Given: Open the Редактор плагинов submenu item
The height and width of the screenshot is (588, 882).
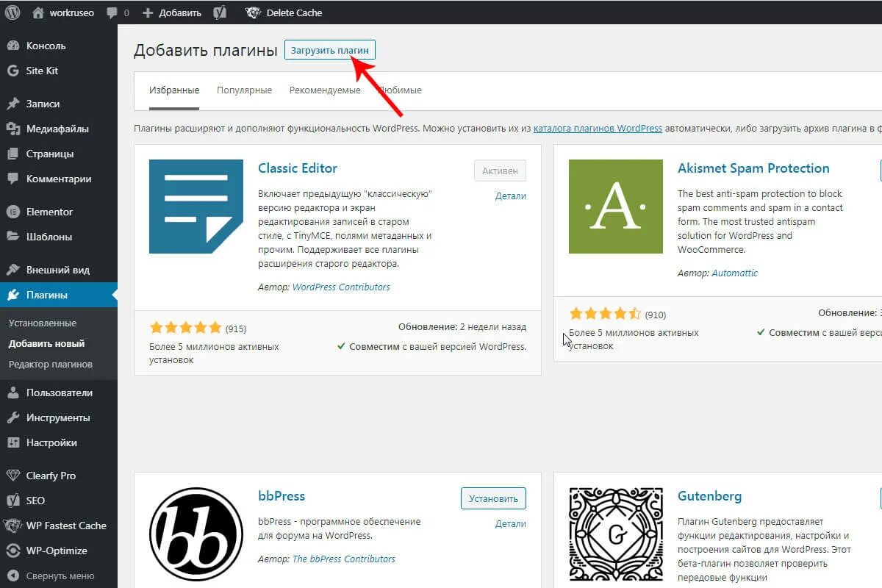Looking at the screenshot, I should (x=51, y=365).
